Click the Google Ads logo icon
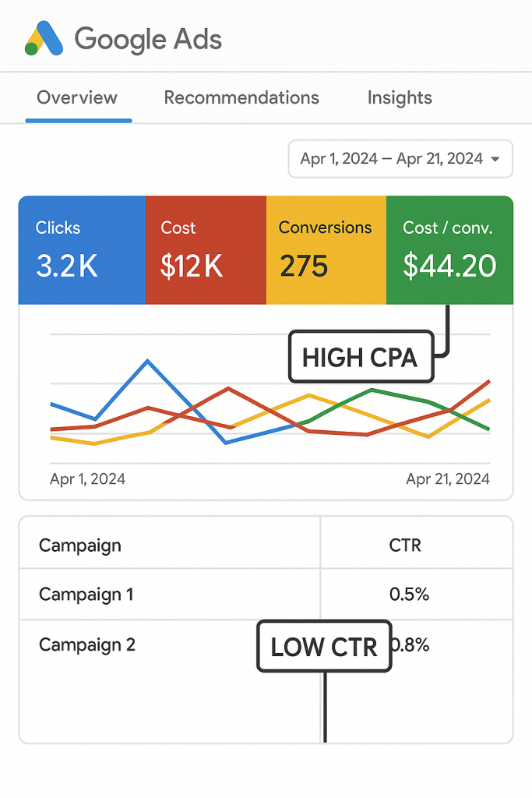Screen dimensions: 532x798 coord(44,39)
